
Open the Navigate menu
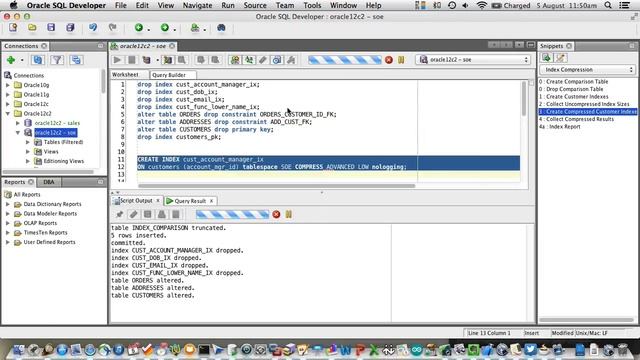coord(197,5)
